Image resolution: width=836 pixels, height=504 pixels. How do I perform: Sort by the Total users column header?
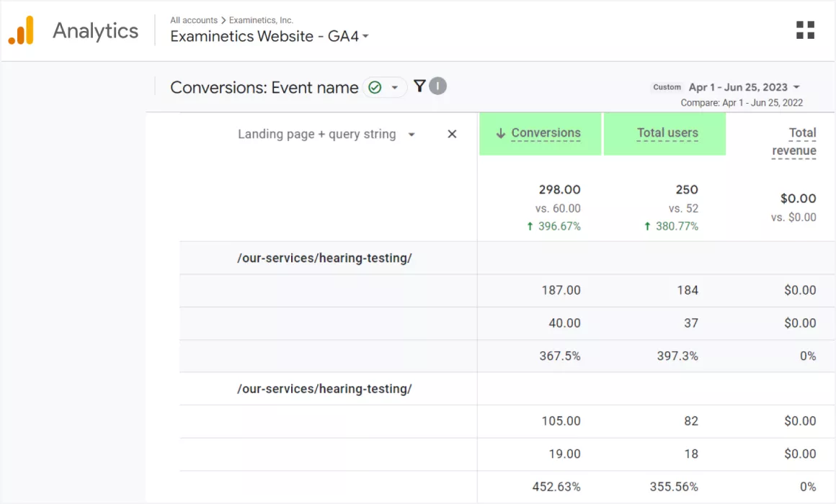point(667,133)
